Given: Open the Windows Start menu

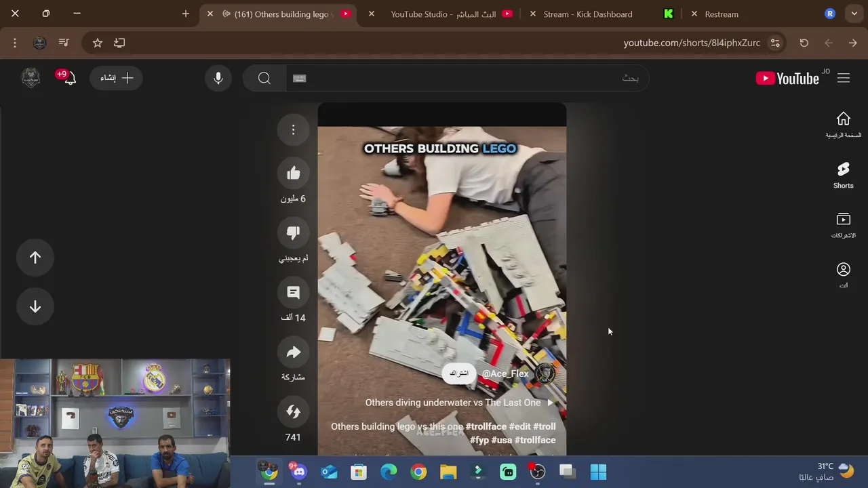Looking at the screenshot, I should pos(598,472).
